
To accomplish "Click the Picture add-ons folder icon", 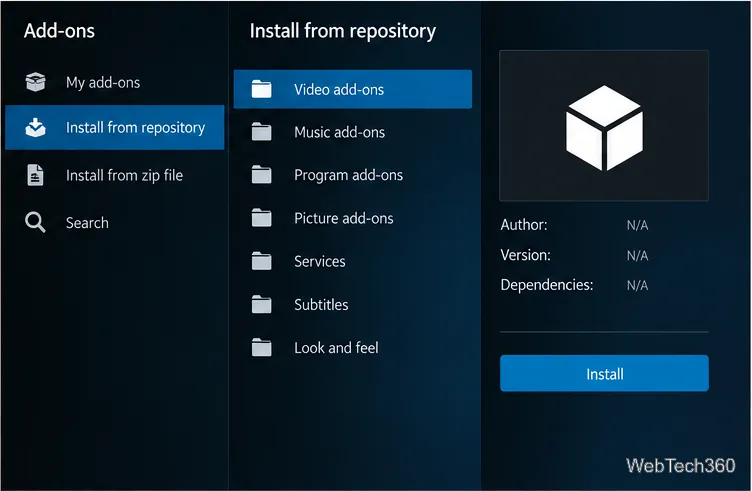I will (x=261, y=218).
